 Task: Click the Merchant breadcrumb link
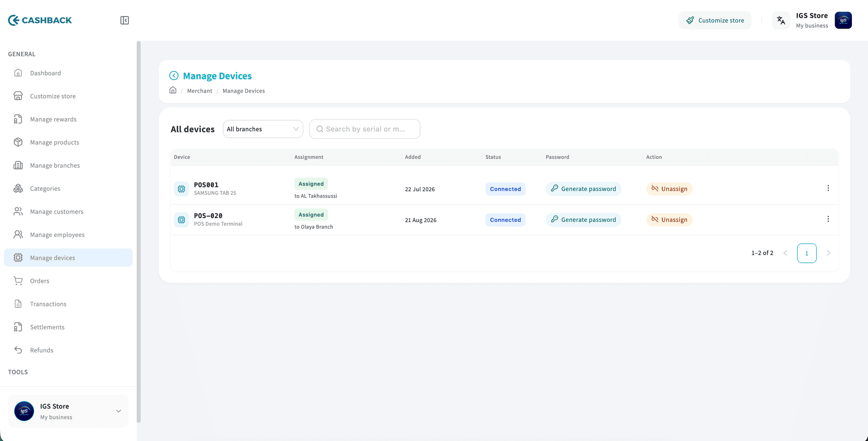[200, 91]
